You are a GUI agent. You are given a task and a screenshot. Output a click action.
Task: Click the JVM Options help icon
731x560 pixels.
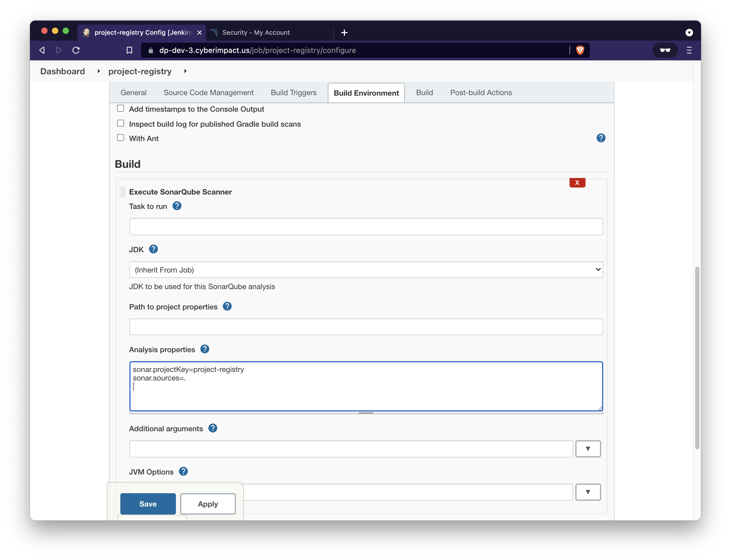pos(183,471)
